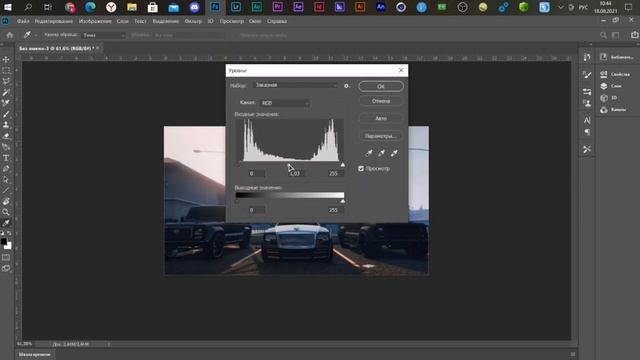Click the Отмена button
This screenshot has height=360, width=640.
point(380,101)
